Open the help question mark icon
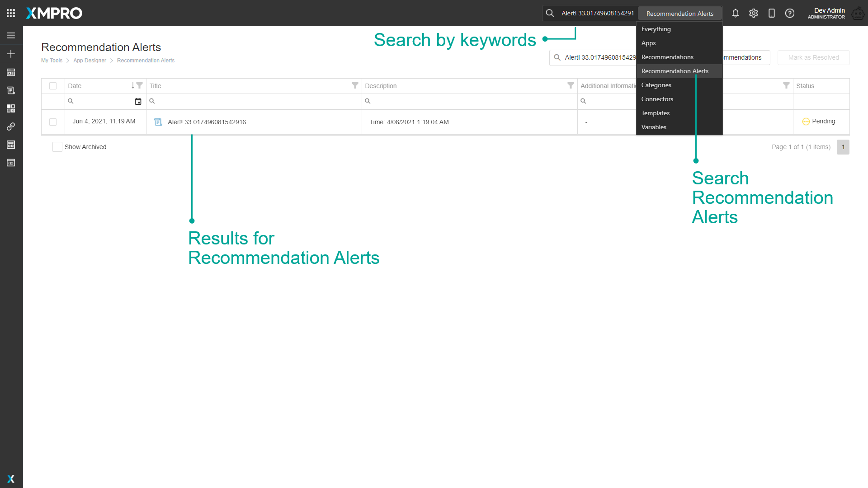868x488 pixels. point(790,13)
